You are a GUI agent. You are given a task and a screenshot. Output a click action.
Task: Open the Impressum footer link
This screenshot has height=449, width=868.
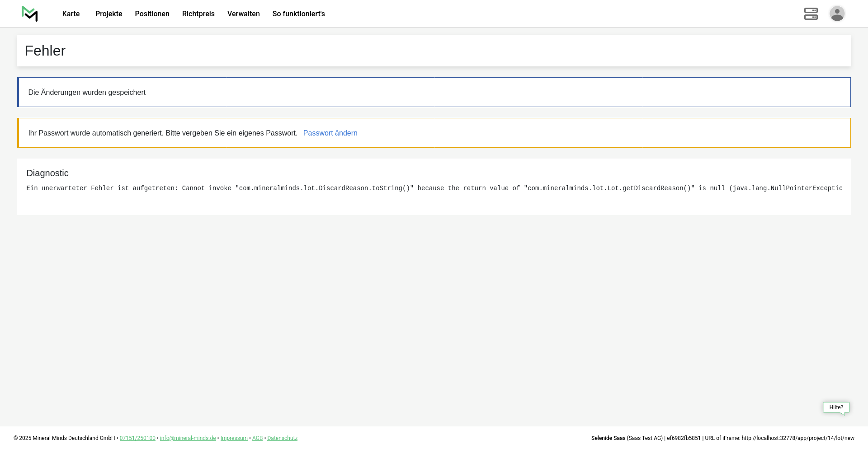pos(234,438)
